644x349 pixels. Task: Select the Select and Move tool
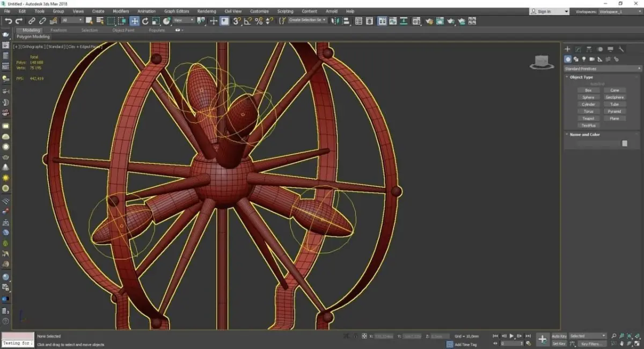pyautogui.click(x=134, y=21)
